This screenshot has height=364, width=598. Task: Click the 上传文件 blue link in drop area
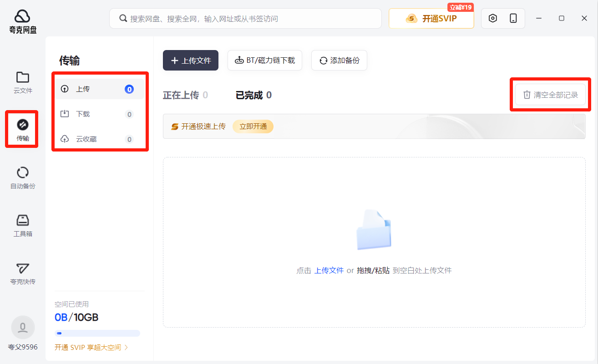pyautogui.click(x=329, y=270)
